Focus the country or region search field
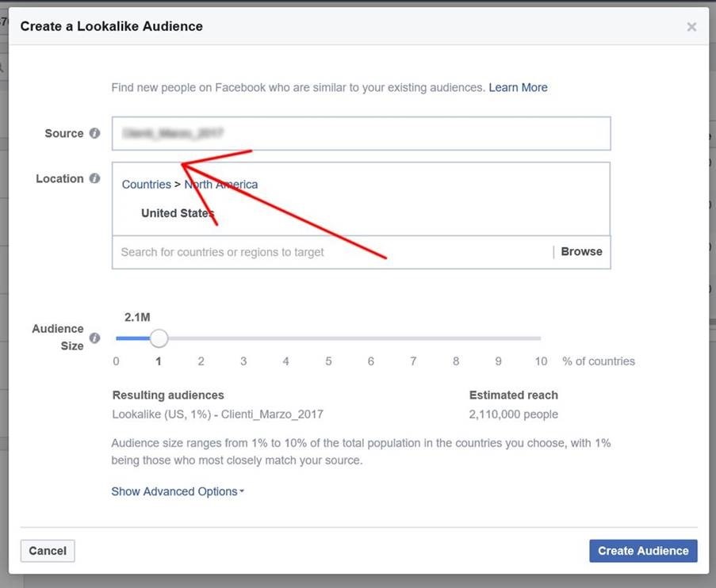This screenshot has height=588, width=716. 333,252
